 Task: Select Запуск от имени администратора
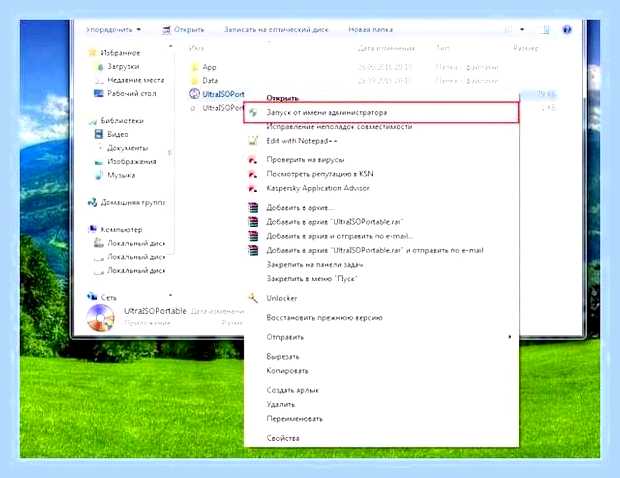(381, 113)
